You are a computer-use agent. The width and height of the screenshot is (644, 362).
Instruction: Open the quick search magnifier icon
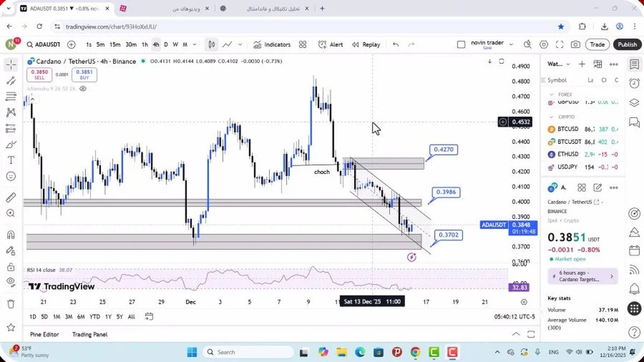pyautogui.click(x=528, y=45)
